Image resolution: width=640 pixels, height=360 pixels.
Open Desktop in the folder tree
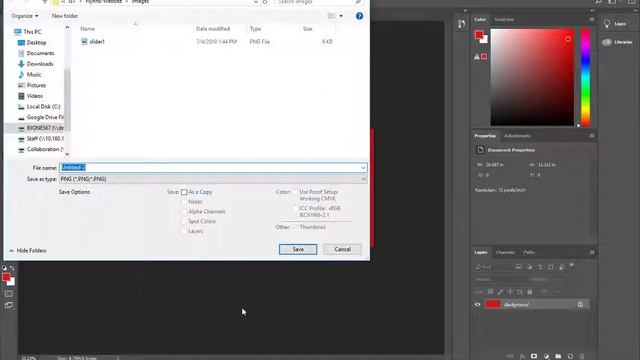click(36, 42)
